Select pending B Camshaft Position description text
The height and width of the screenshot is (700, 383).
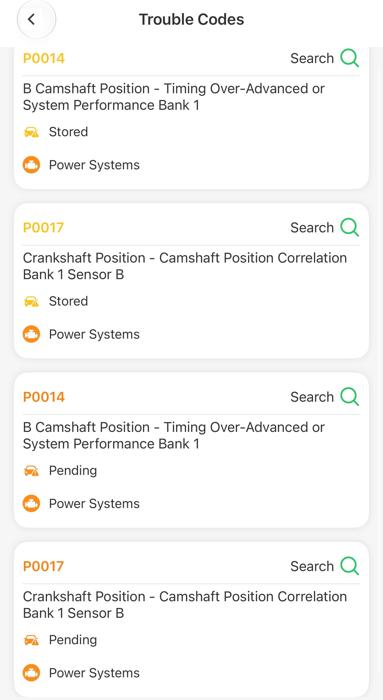point(174,435)
